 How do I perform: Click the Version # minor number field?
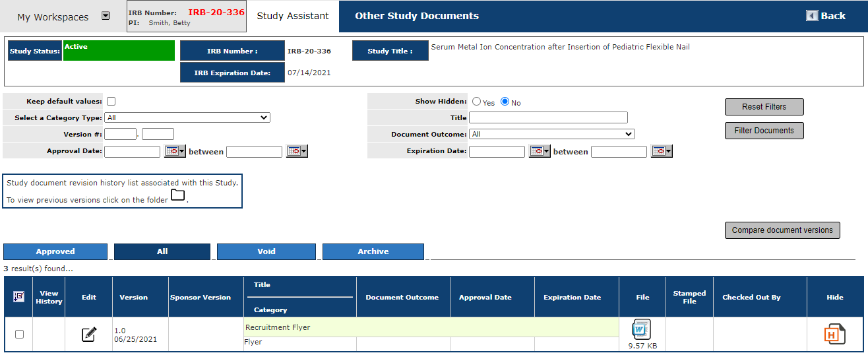[158, 134]
